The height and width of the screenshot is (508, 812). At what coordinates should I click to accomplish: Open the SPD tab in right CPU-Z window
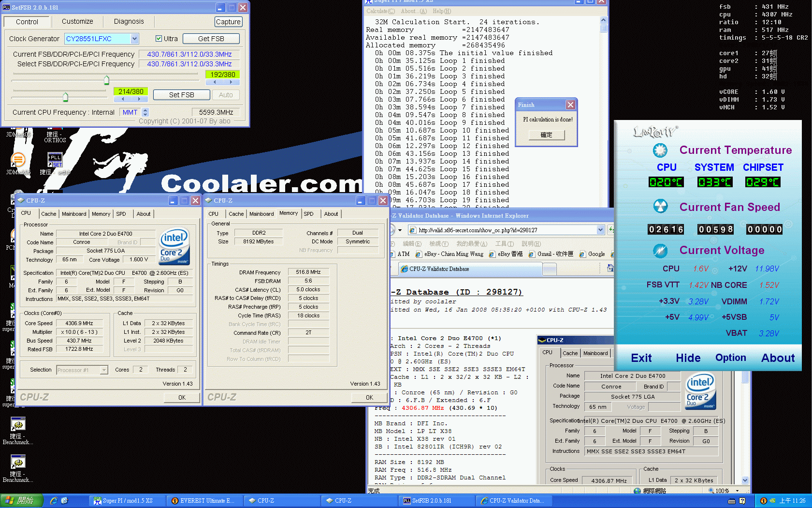pos(308,214)
